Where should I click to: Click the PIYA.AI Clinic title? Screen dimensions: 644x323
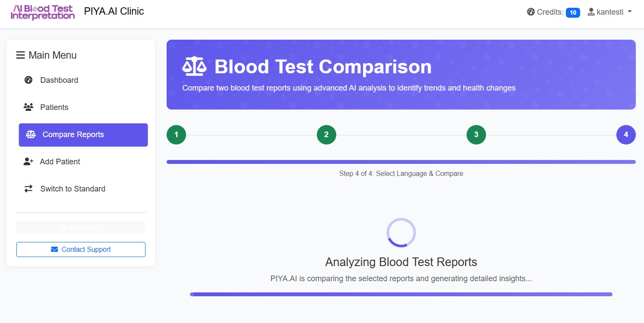(114, 12)
